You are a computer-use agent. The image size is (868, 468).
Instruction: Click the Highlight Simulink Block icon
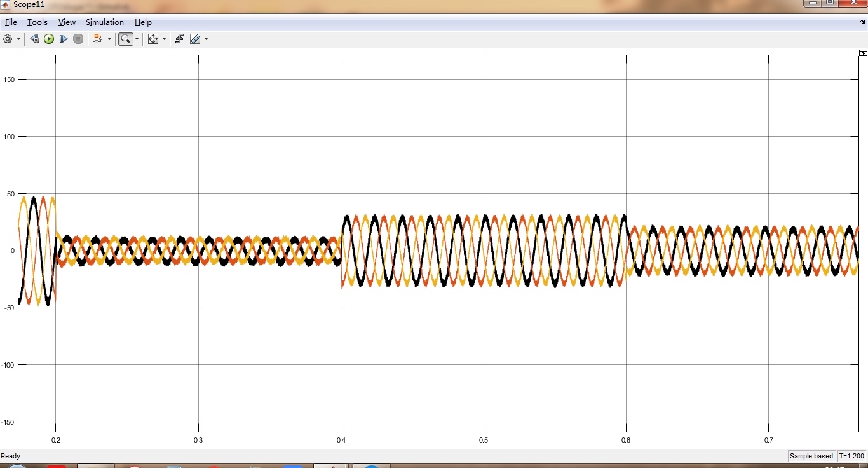click(98, 39)
